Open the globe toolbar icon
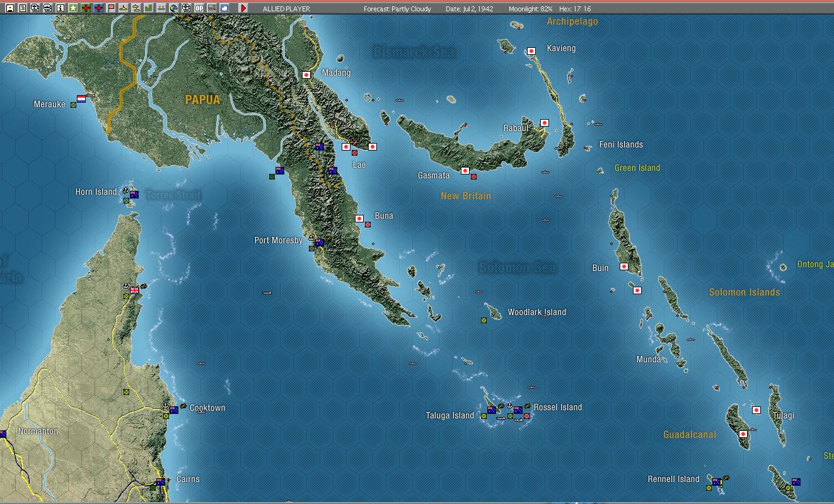Screen dimensions: 834x504 (174, 8)
